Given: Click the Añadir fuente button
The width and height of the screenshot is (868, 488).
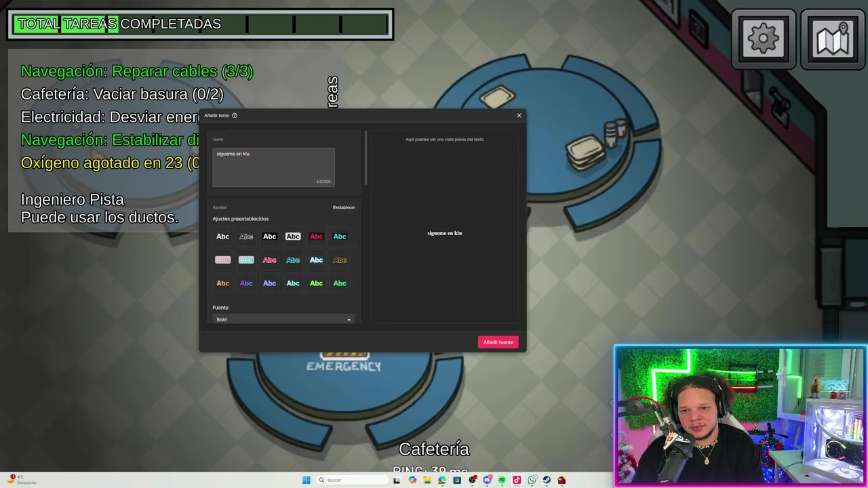Looking at the screenshot, I should click(x=498, y=342).
